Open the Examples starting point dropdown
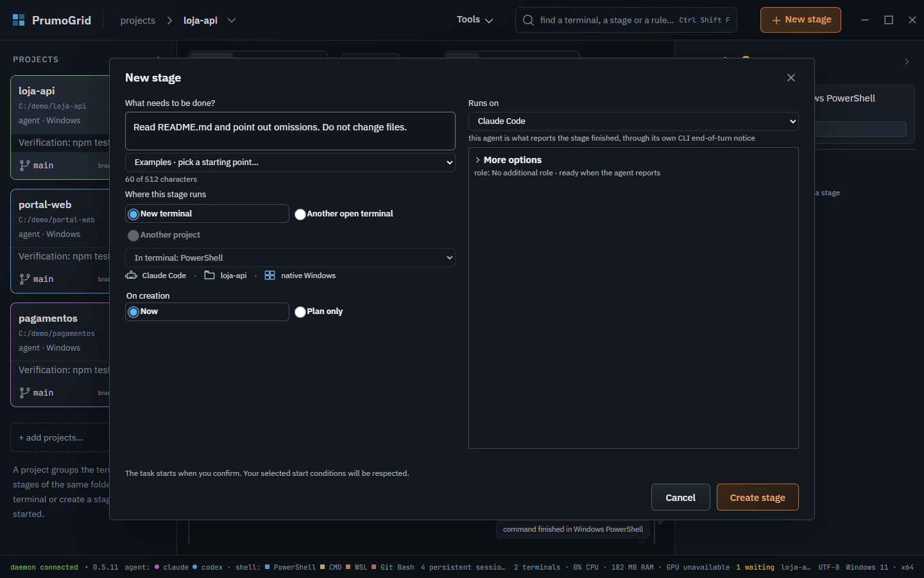924x578 pixels. [290, 162]
